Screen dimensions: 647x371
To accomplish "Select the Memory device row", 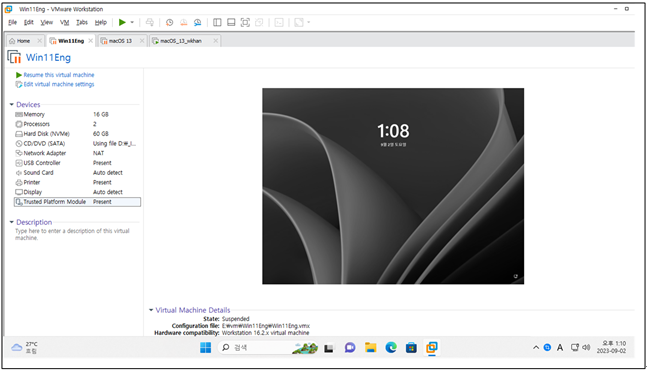I will coord(77,114).
